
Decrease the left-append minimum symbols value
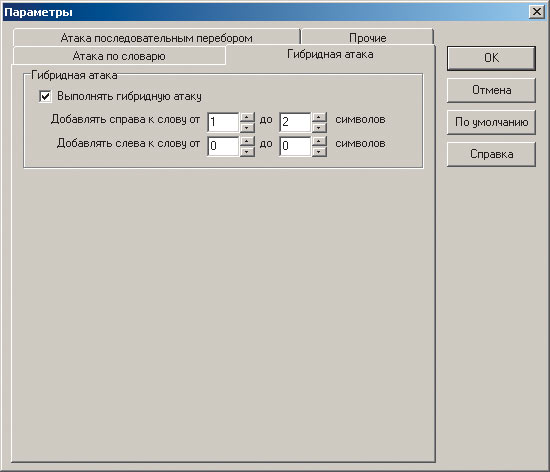click(x=247, y=151)
